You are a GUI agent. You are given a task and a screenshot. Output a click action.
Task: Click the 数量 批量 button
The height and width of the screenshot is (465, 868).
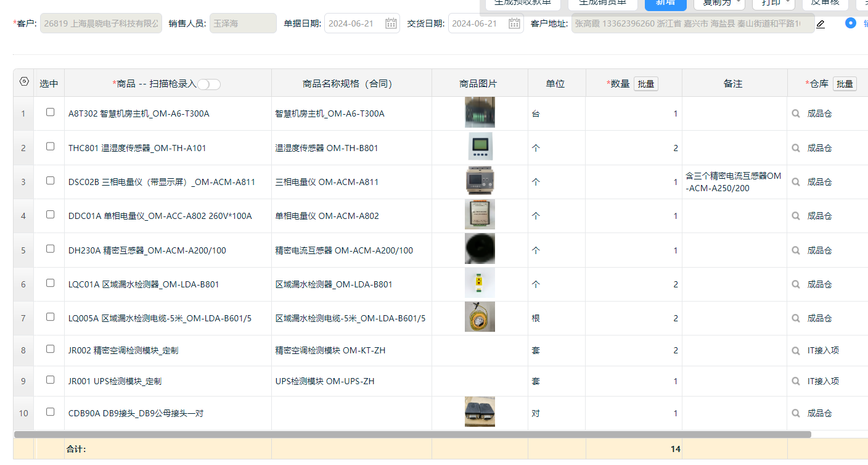pyautogui.click(x=646, y=84)
